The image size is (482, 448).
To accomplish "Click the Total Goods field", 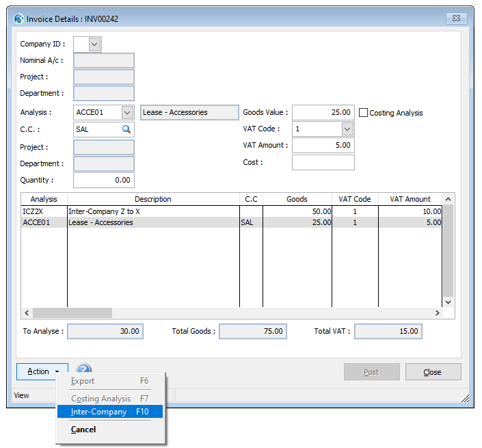I will coord(253,331).
